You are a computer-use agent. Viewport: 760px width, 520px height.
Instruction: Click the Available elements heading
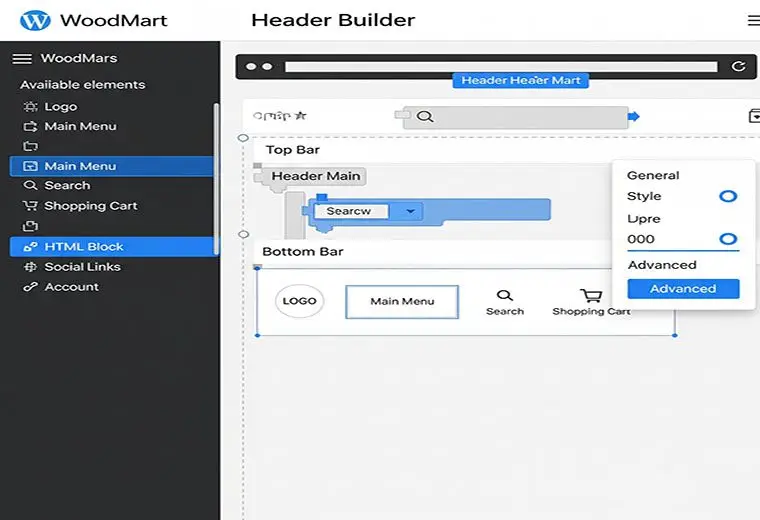point(82,85)
